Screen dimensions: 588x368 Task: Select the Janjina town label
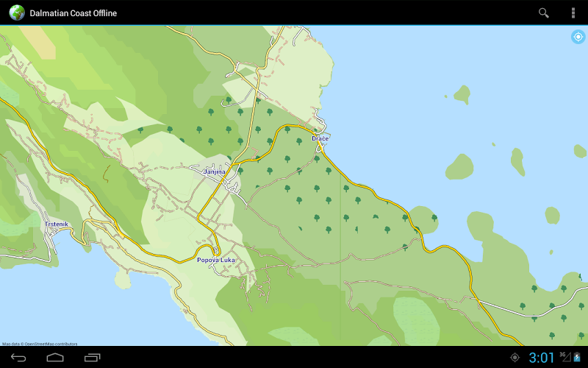(215, 172)
